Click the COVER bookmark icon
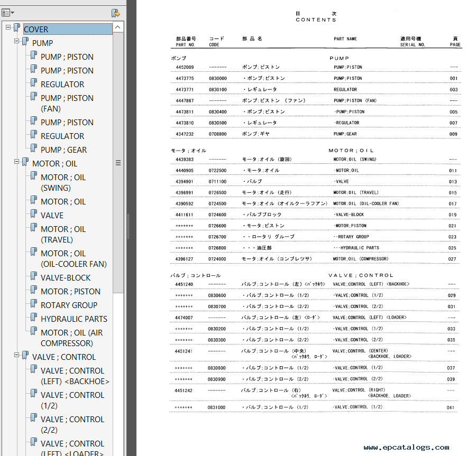Image resolution: width=476 pixels, height=456 pixels. point(17,28)
